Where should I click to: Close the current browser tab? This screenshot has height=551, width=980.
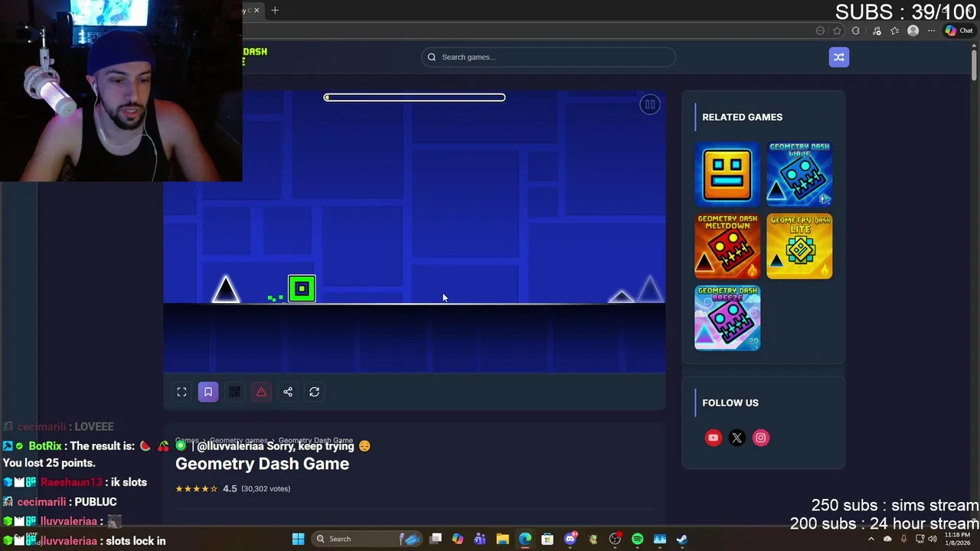click(256, 10)
